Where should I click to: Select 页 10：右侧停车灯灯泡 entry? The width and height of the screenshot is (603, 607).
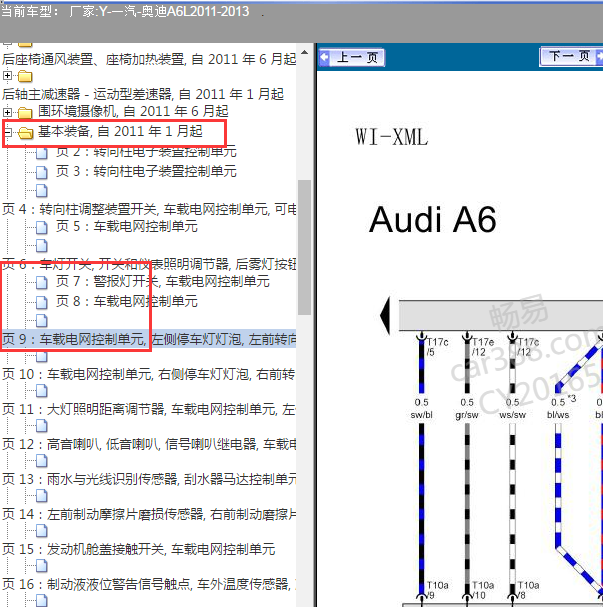pos(149,374)
